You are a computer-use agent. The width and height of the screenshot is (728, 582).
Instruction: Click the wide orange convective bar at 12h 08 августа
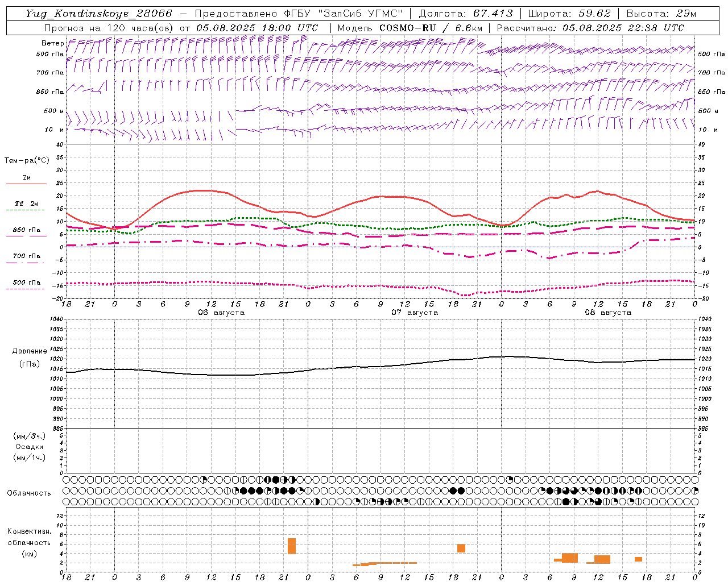[x=602, y=559]
